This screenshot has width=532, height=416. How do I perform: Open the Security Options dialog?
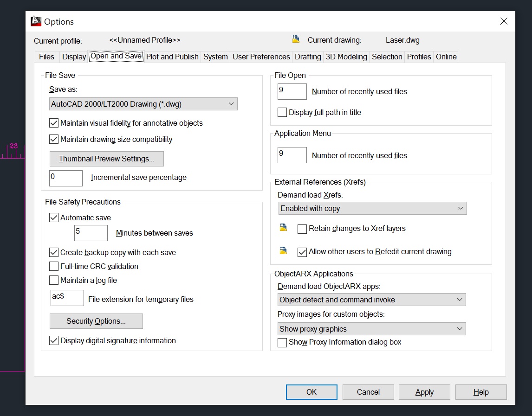tap(96, 321)
